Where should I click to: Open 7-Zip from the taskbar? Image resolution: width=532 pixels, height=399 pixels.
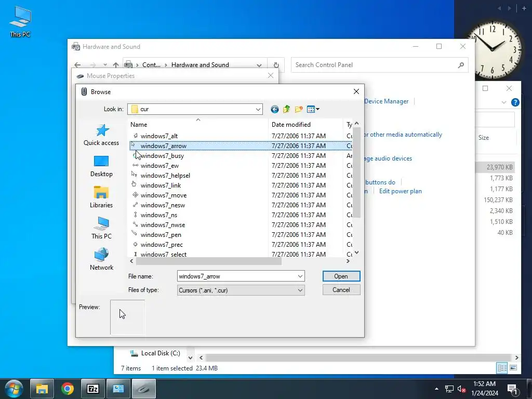tap(93, 389)
